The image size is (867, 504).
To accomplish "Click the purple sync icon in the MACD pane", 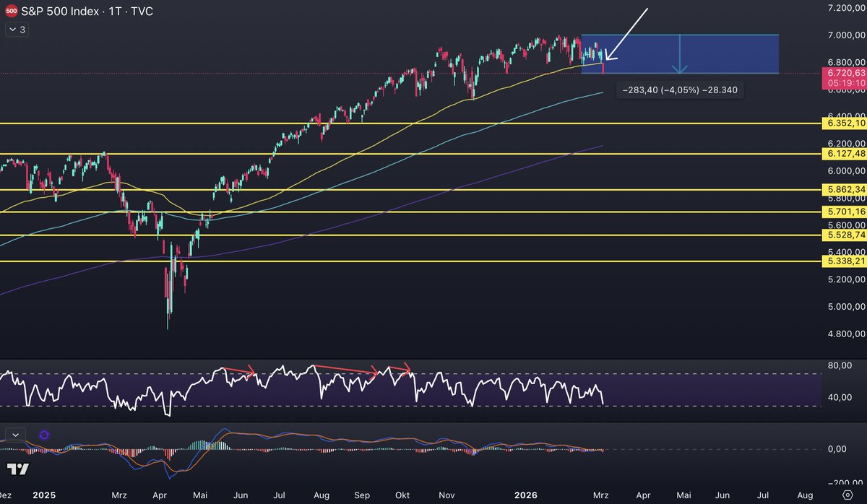I will (44, 435).
